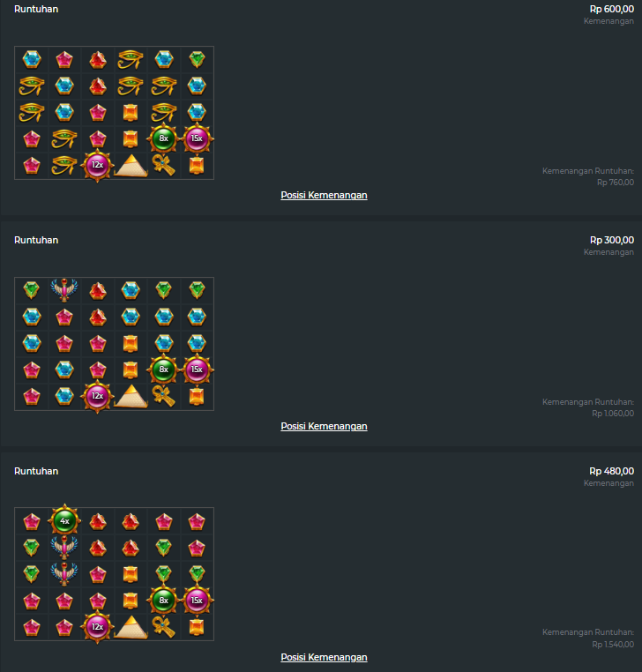Select the green 8x orb in the Rp 600,00 grid
The width and height of the screenshot is (642, 672).
(x=163, y=138)
